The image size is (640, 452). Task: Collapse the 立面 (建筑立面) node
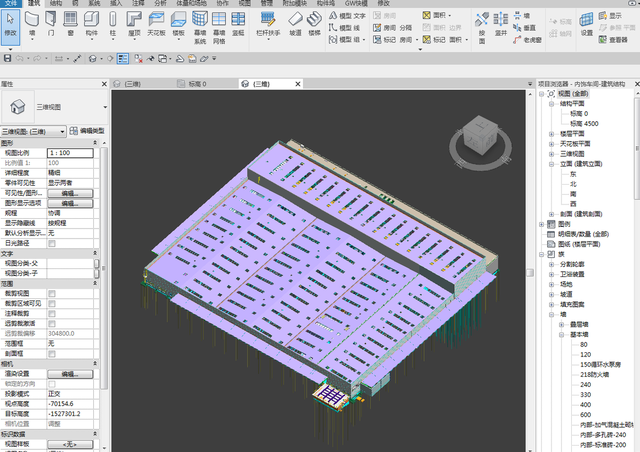[x=551, y=164]
